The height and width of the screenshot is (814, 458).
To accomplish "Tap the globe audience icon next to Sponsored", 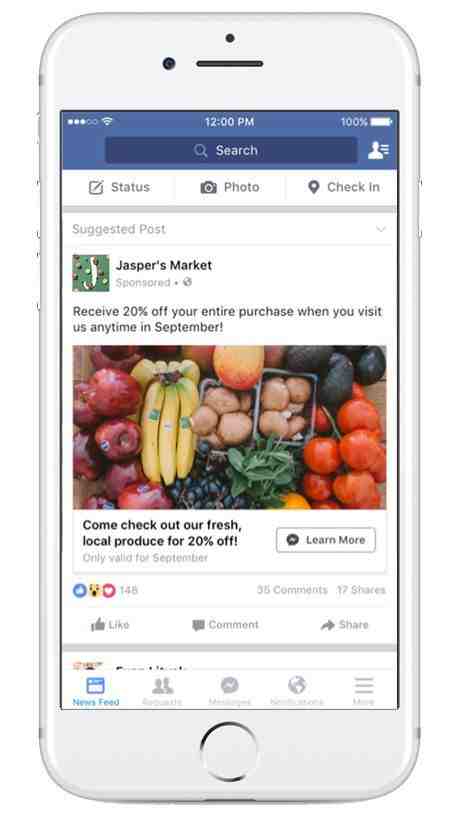I will click(x=187, y=282).
